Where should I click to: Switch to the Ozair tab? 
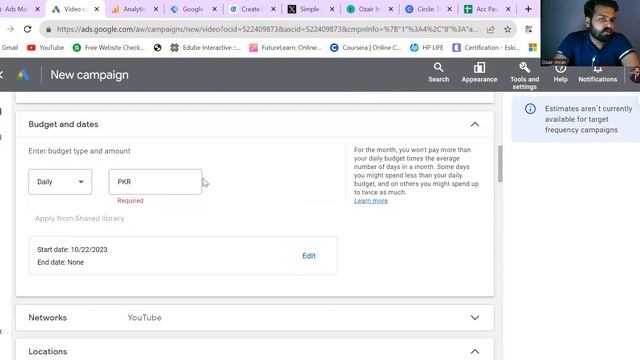click(x=365, y=9)
